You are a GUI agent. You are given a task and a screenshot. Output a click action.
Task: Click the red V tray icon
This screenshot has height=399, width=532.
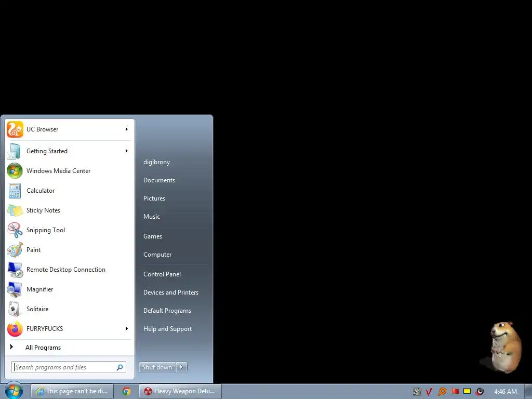(x=429, y=392)
